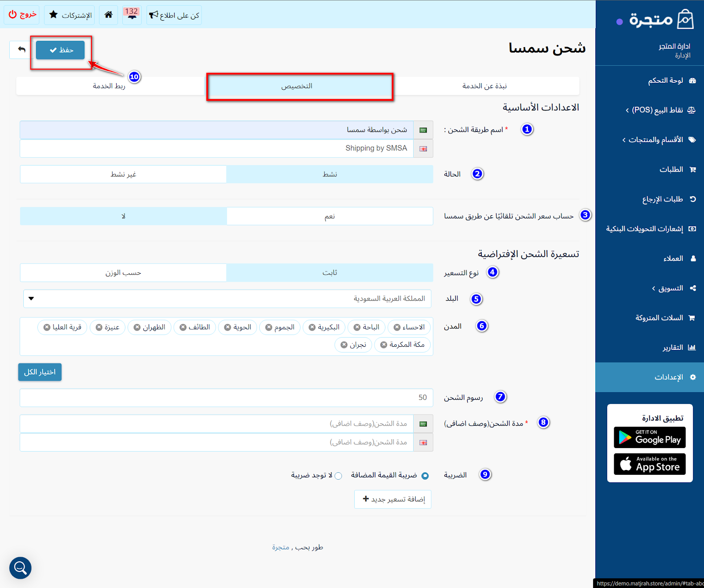Remove the الحوية city tag
The image size is (704, 588).
pyautogui.click(x=227, y=327)
